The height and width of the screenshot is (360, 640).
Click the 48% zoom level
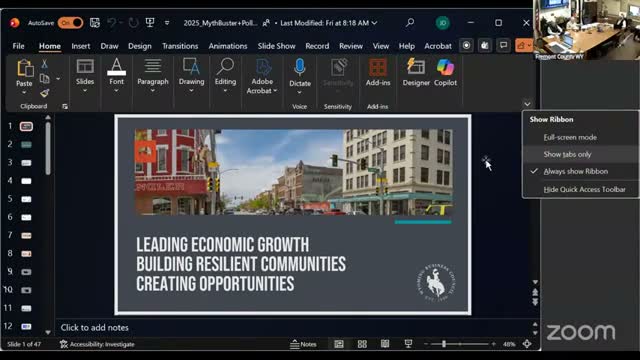(509, 344)
